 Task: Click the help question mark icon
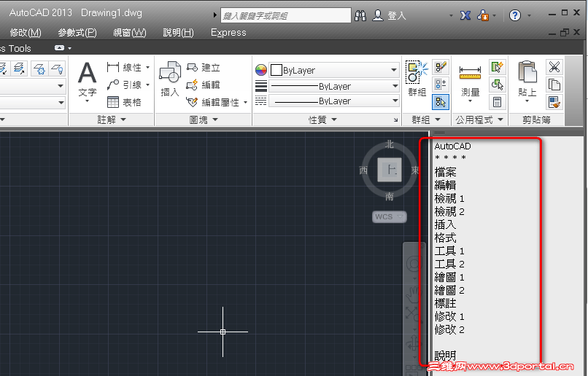pos(515,15)
